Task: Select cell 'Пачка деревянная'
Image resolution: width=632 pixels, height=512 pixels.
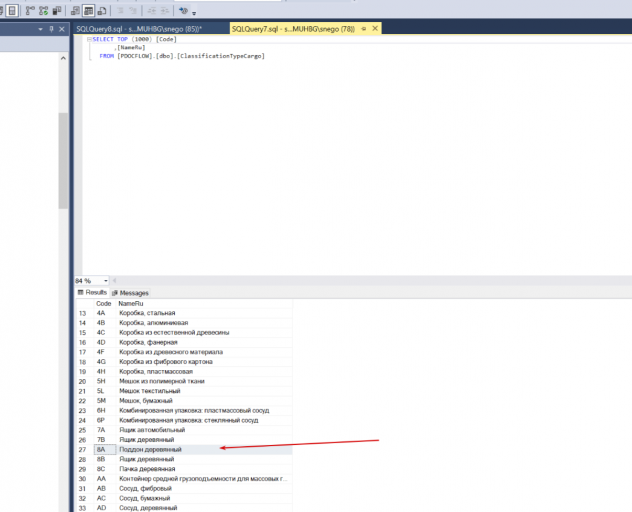Action: pyautogui.click(x=204, y=469)
